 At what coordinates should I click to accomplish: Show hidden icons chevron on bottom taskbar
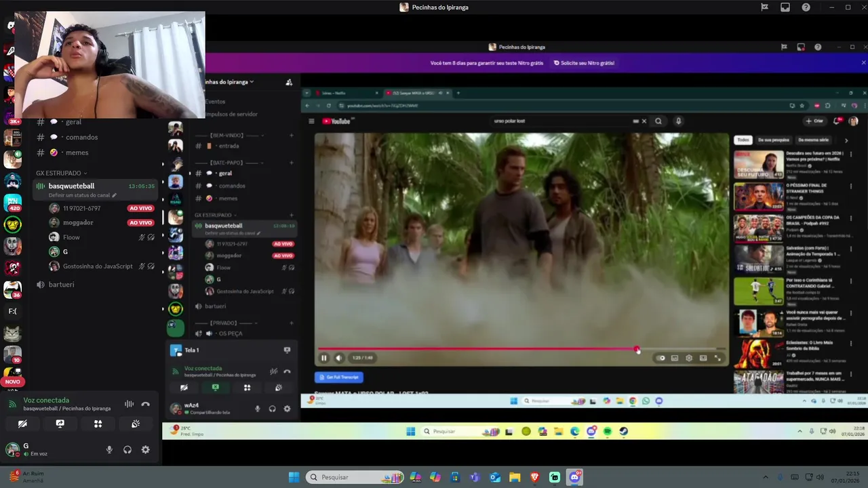[766, 477]
